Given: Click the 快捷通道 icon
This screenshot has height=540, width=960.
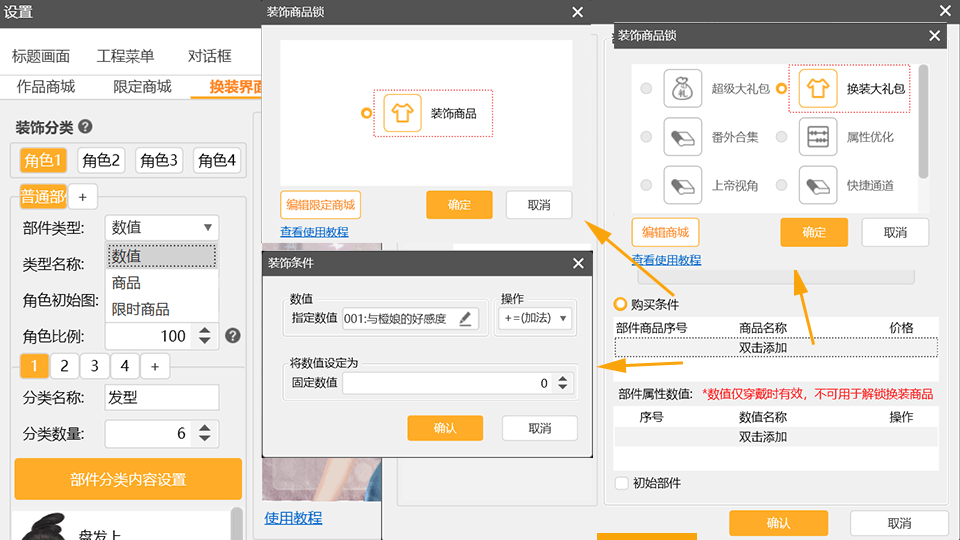Looking at the screenshot, I should click(817, 185).
